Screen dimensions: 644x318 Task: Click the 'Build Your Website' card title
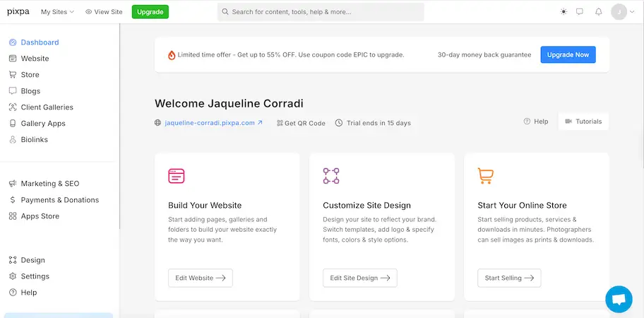[x=205, y=206]
